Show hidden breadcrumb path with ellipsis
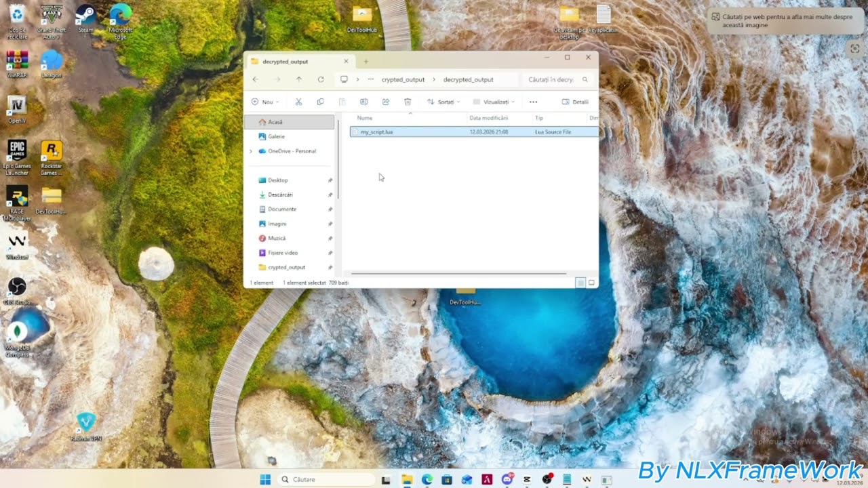Image resolution: width=868 pixels, height=488 pixels. pos(371,79)
